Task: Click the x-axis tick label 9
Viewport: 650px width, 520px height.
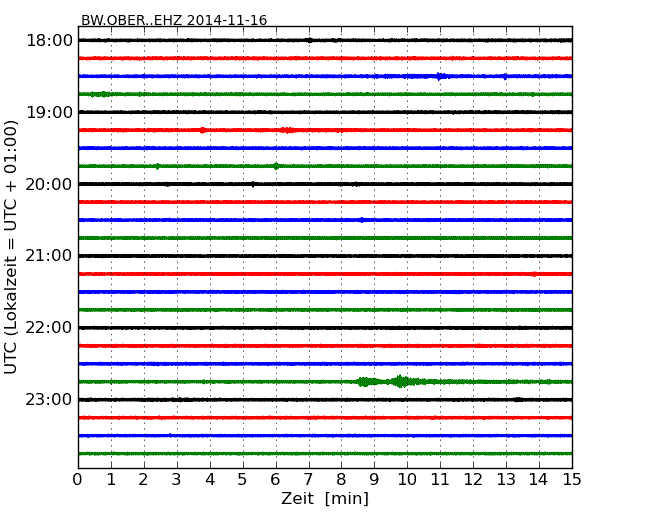Action: coord(374,480)
